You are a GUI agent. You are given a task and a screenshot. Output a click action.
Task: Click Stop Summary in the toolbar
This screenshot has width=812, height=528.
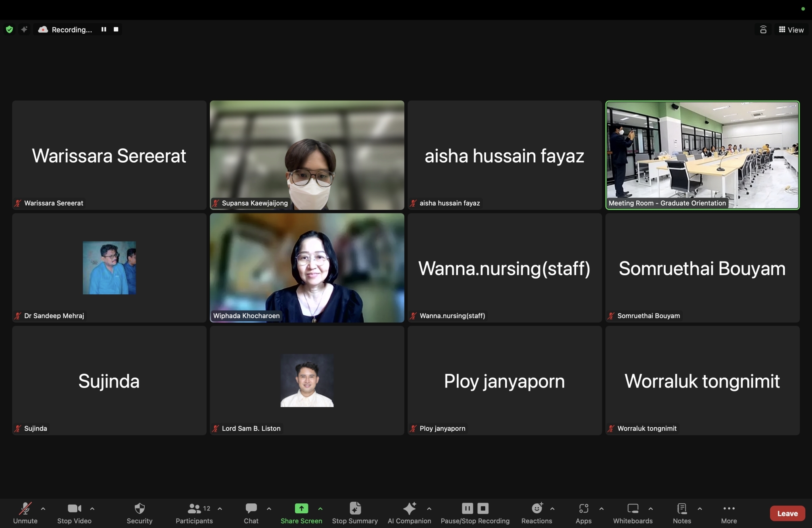pos(355,513)
